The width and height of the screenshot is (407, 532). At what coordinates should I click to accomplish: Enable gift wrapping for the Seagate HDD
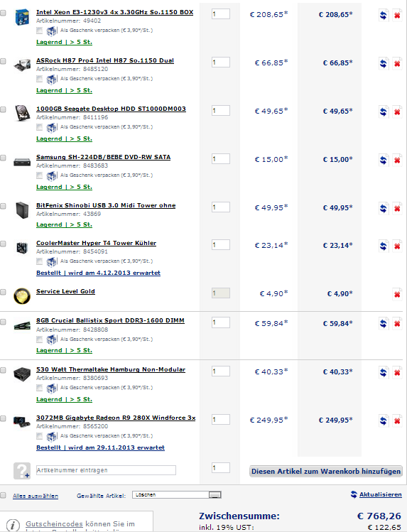(39, 127)
